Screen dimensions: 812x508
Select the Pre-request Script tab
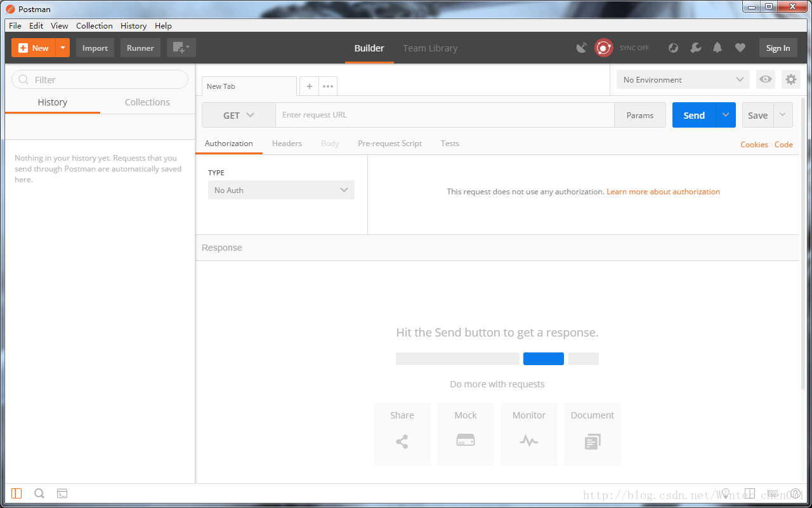tap(390, 144)
